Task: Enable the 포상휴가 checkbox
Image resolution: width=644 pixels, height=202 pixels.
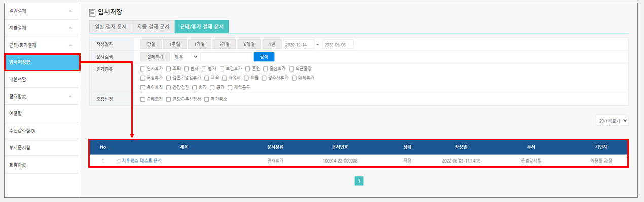Action: click(x=142, y=78)
